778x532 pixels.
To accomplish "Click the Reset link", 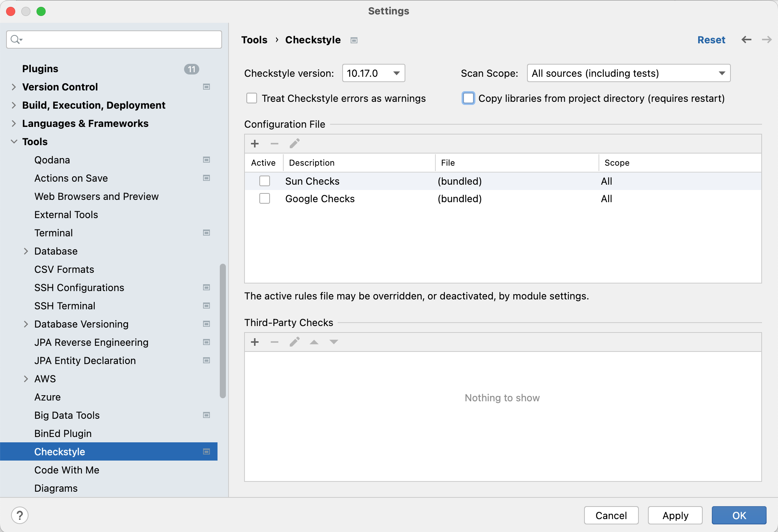I will click(x=711, y=40).
